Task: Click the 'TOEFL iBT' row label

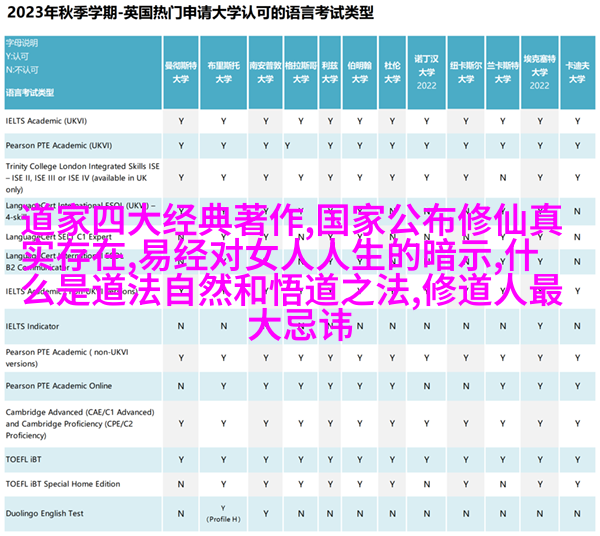Action: coord(23,459)
